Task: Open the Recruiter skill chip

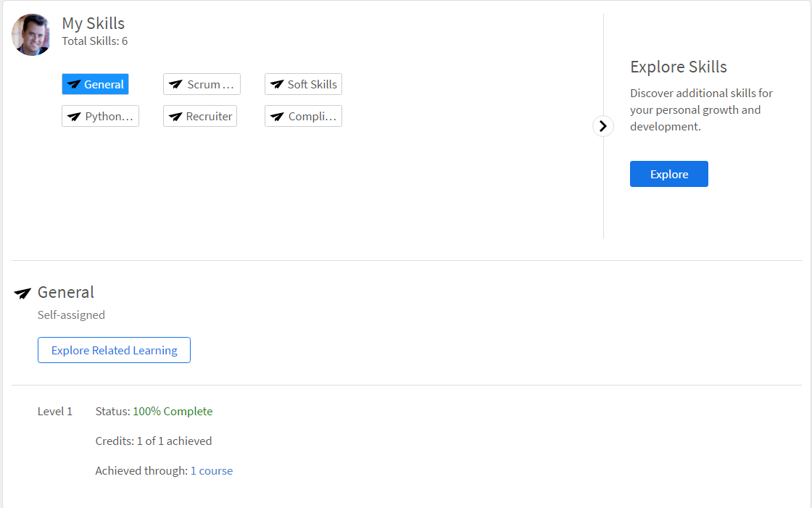Action: pyautogui.click(x=200, y=117)
